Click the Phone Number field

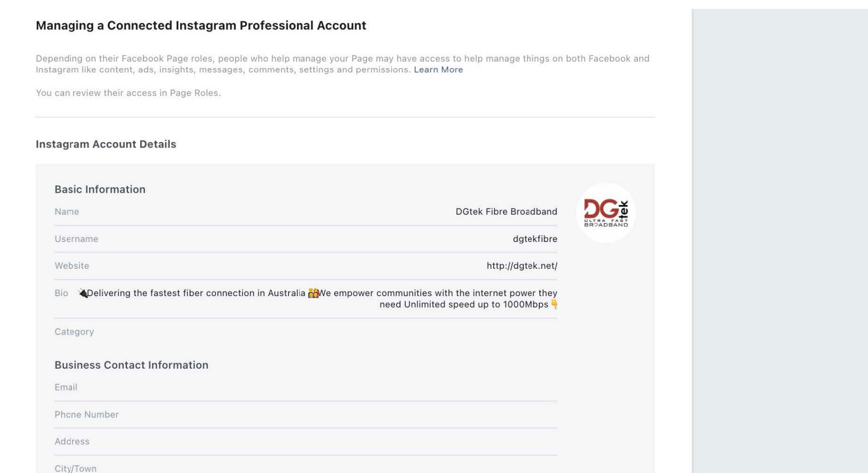306,415
